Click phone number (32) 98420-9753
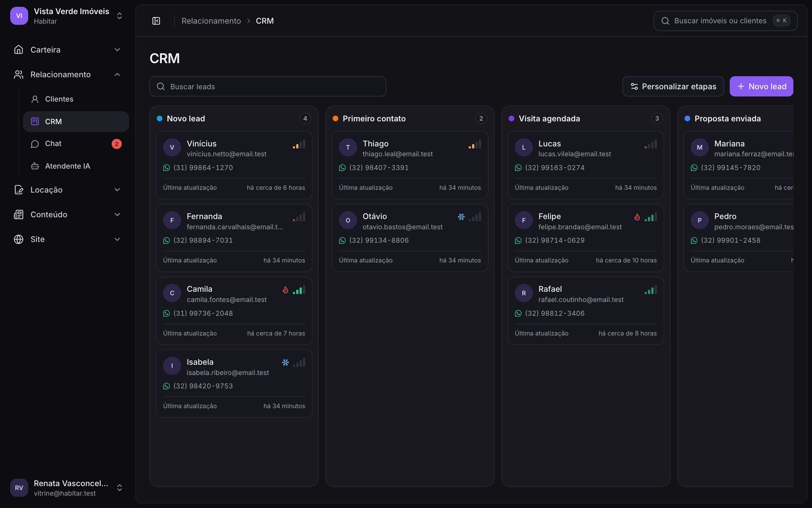Screen dimensions: 812x508 [203, 386]
